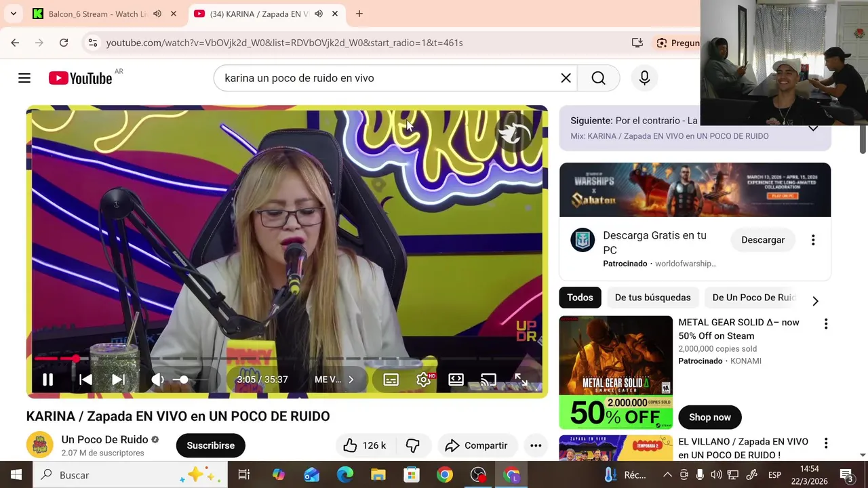
Task: Dislike the video
Action: click(412, 445)
